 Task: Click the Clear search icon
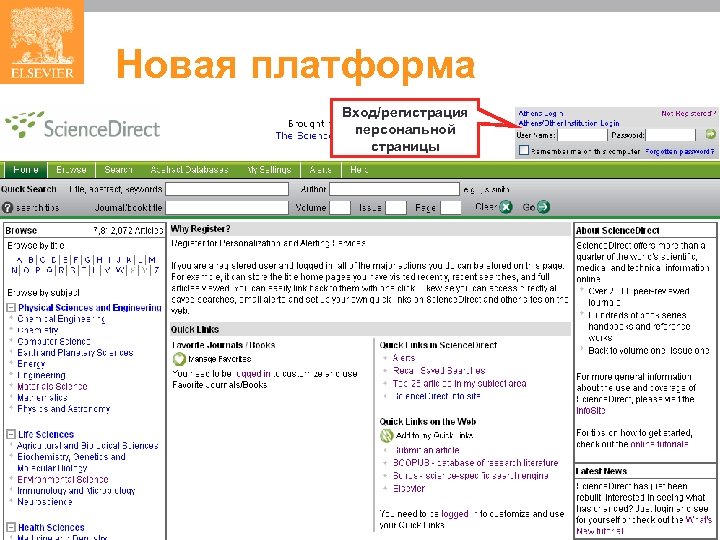[x=506, y=207]
